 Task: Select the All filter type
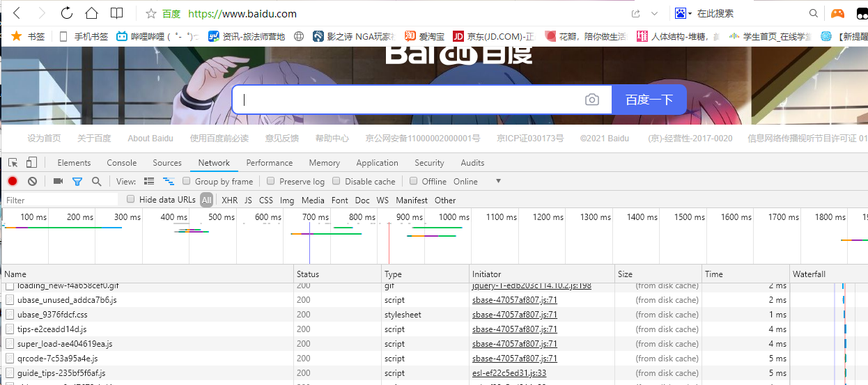(207, 201)
